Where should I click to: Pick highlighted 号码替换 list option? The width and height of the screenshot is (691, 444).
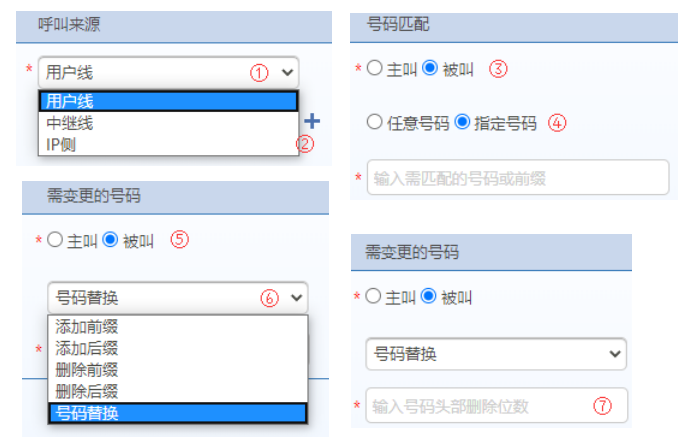click(178, 413)
